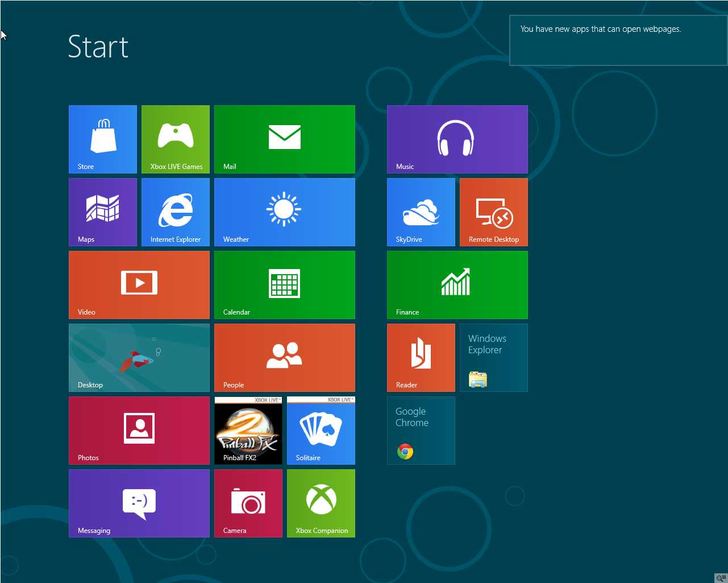Open the Mail tile

[x=285, y=139]
